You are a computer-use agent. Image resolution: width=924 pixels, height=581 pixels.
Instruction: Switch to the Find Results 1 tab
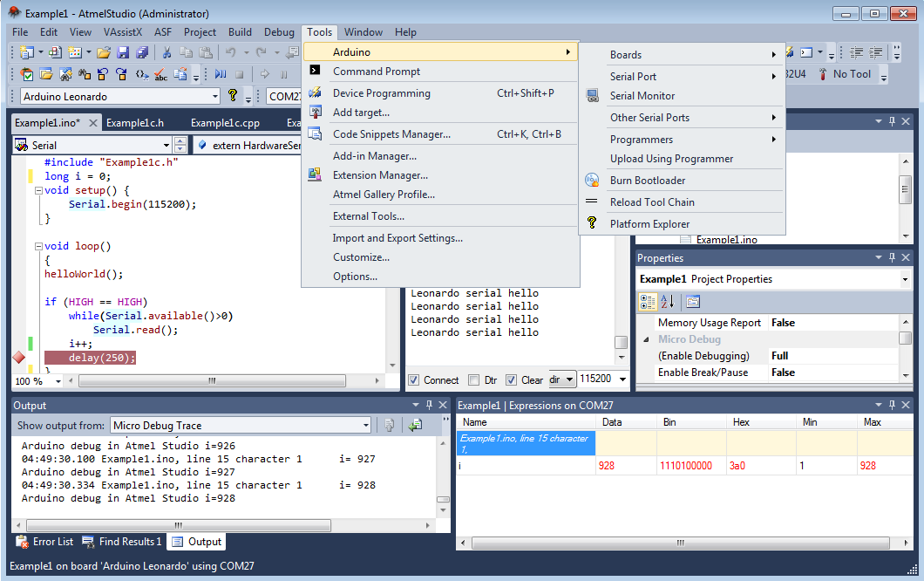(x=122, y=542)
